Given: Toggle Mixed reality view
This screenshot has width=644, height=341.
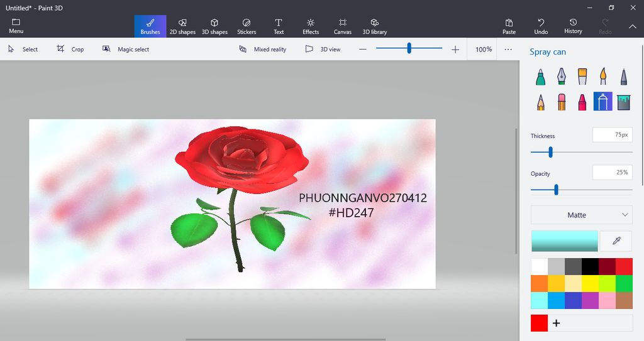Looking at the screenshot, I should tap(263, 49).
